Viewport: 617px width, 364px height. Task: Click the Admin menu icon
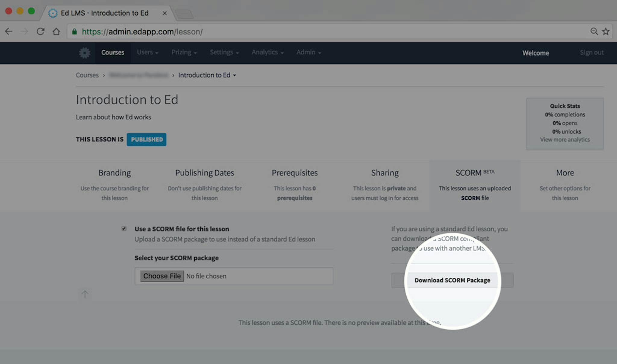pyautogui.click(x=308, y=52)
